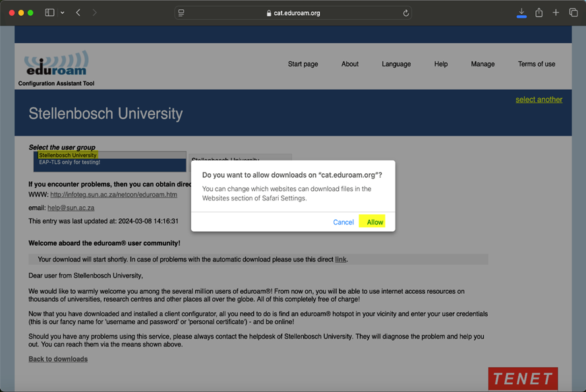Open the Share icon in the toolbar

click(x=539, y=13)
